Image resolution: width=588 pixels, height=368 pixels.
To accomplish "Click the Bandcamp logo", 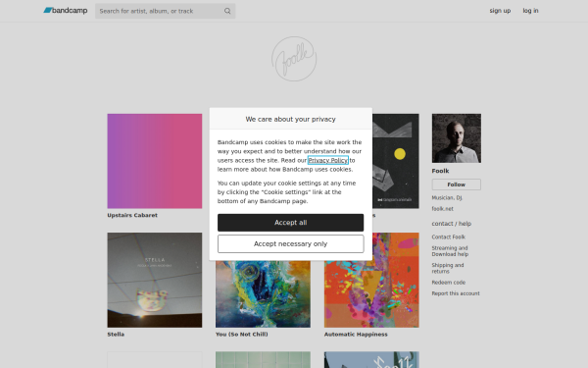I will [x=66, y=11].
